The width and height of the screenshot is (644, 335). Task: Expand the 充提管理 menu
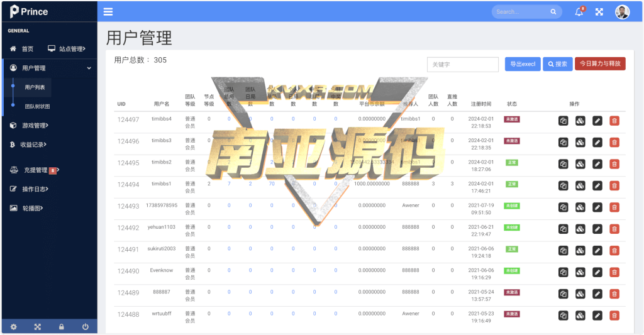pyautogui.click(x=35, y=170)
